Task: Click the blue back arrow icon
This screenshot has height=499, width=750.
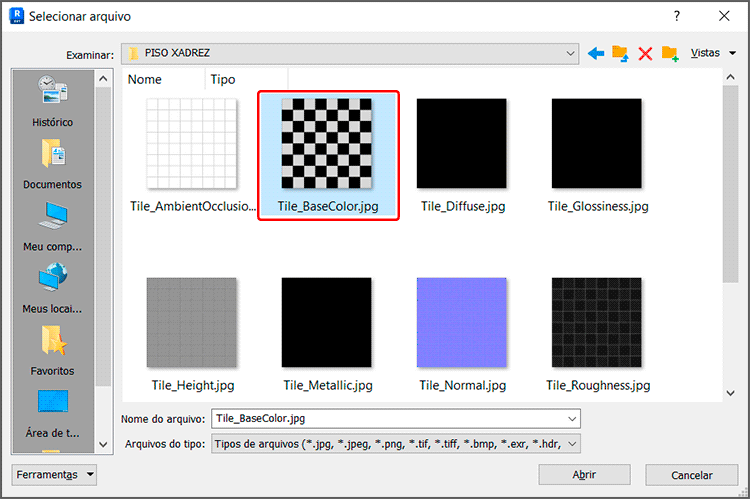Action: point(596,53)
